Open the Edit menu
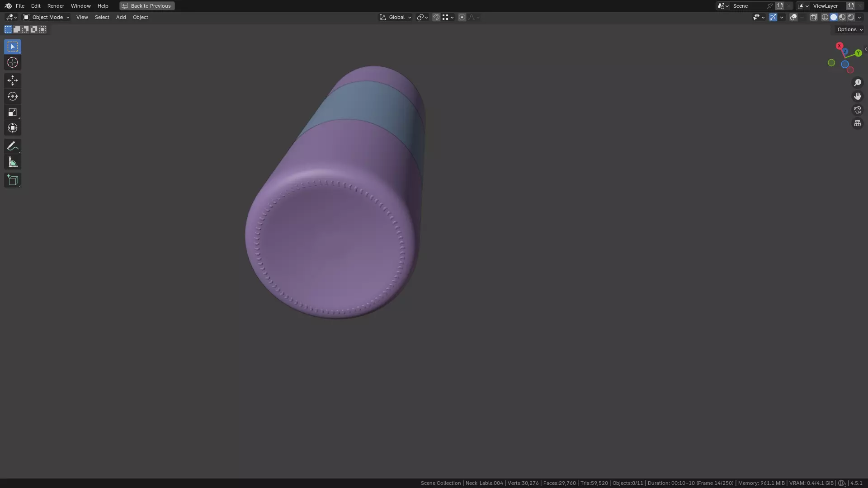This screenshot has width=868, height=488. (36, 6)
